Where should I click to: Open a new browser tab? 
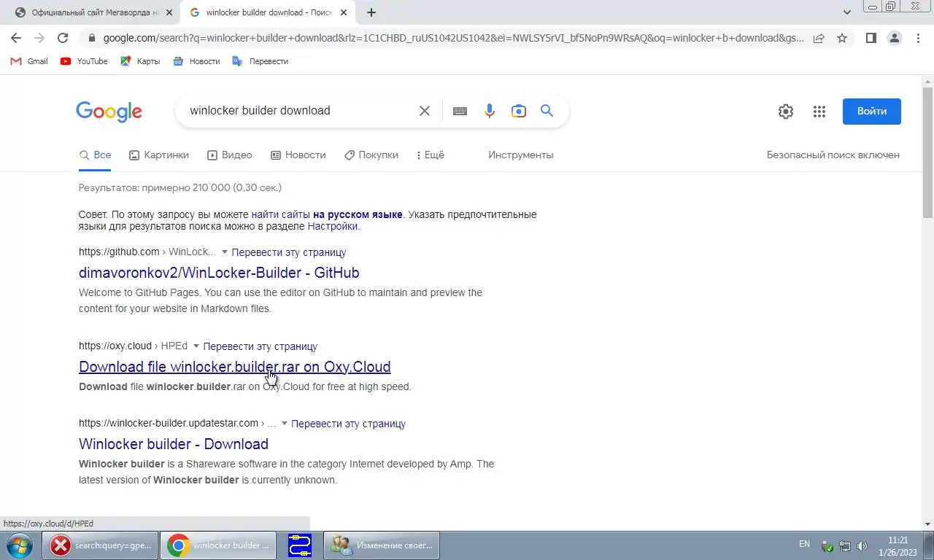click(x=371, y=12)
